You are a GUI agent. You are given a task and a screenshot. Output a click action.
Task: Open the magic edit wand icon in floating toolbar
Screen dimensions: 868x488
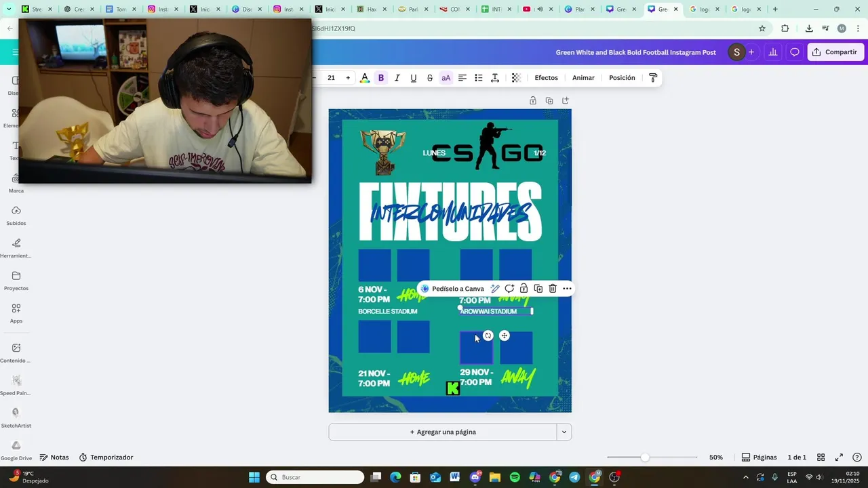coord(495,289)
